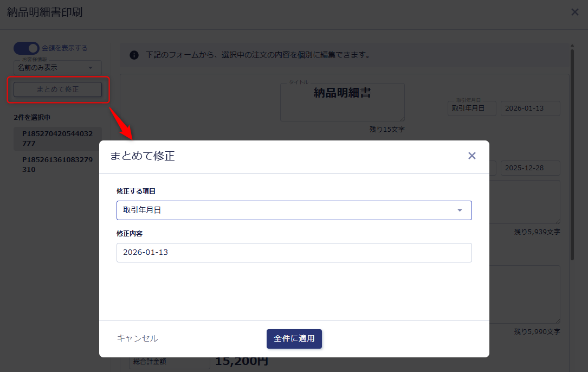Expand the 修正する項目 dropdown
Image resolution: width=588 pixels, height=372 pixels.
coord(294,210)
